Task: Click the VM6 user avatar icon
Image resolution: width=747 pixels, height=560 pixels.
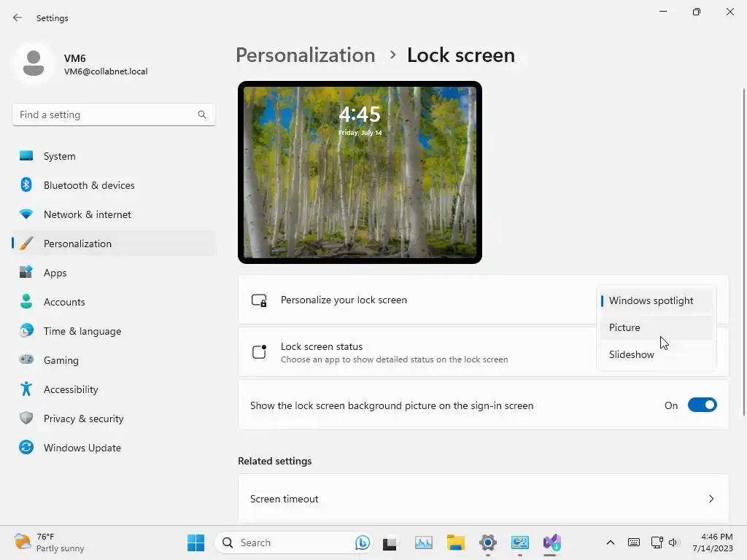Action: (x=34, y=63)
